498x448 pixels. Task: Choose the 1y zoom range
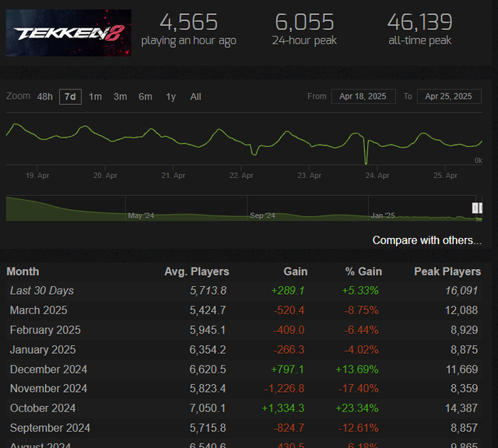pos(171,97)
